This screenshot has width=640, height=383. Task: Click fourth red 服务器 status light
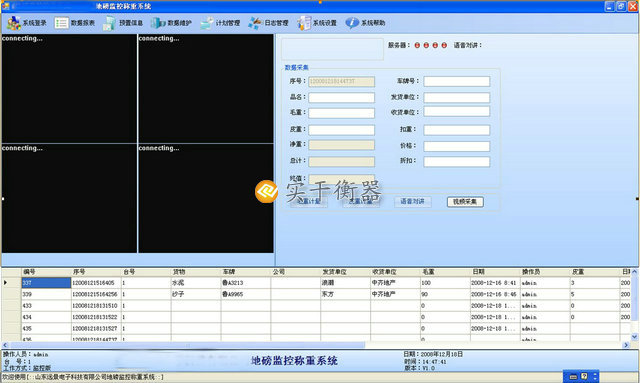click(x=444, y=45)
